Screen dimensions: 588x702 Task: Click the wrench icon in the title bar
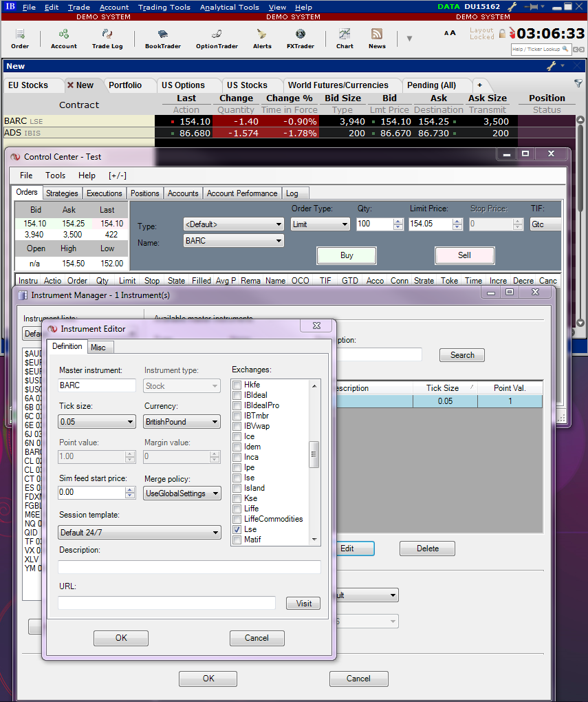coord(512,7)
